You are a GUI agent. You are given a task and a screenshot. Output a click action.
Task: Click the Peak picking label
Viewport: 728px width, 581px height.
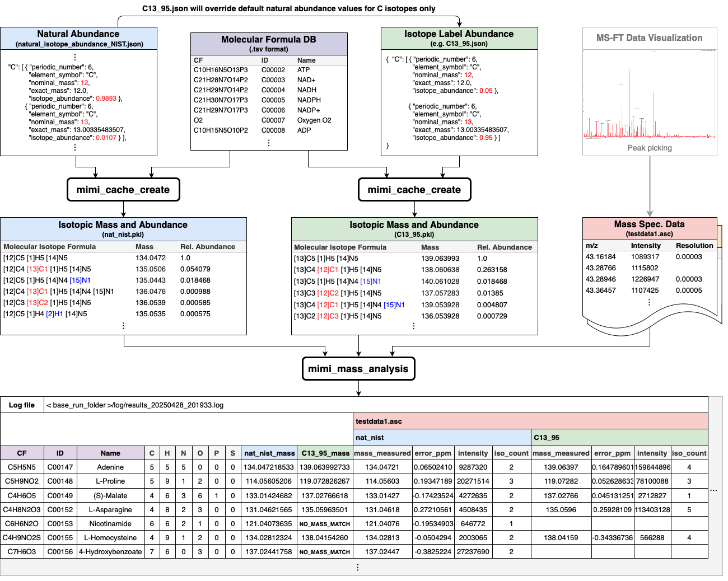(650, 148)
